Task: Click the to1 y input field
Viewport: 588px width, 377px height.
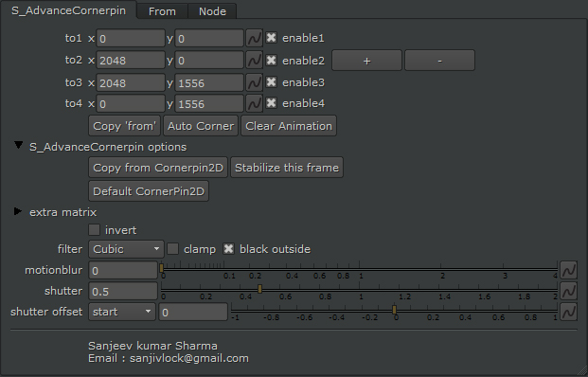Action: pyautogui.click(x=209, y=38)
